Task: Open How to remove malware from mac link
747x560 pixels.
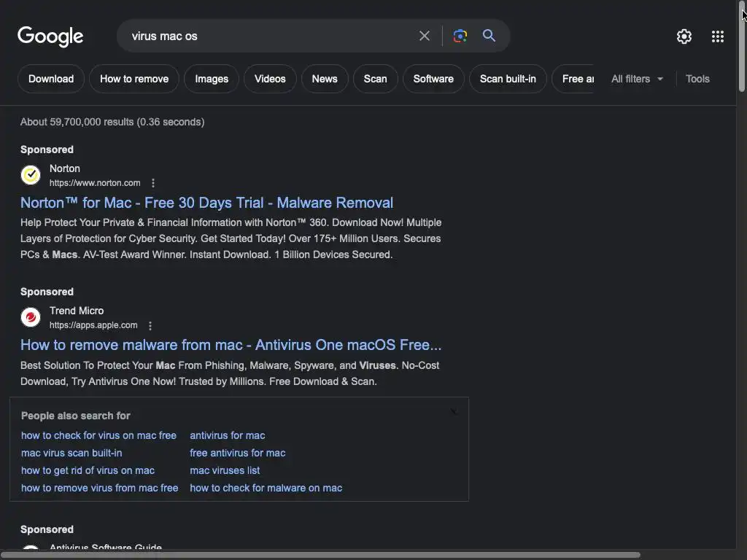Action: [231, 345]
